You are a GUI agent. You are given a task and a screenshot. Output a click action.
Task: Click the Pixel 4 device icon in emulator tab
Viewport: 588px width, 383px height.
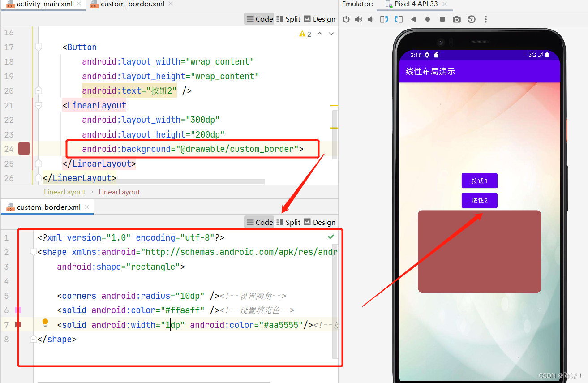pos(388,4)
